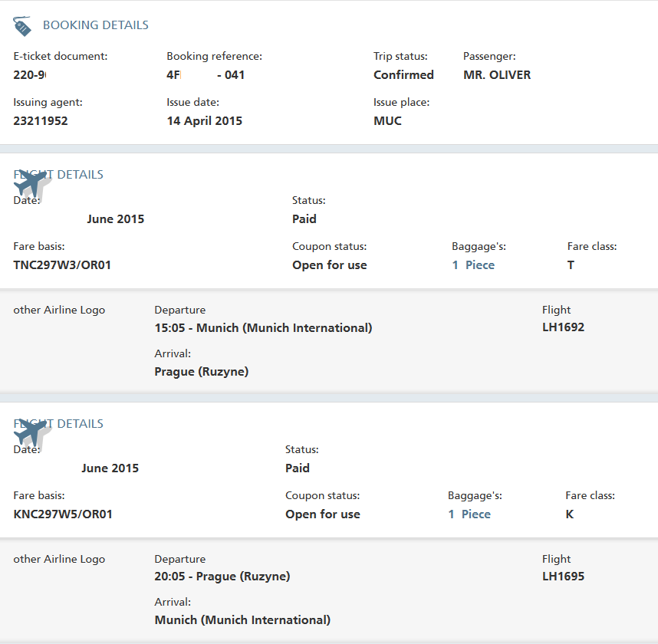Click the 15:05 Munich departure line
This screenshot has width=658, height=644.
(263, 328)
